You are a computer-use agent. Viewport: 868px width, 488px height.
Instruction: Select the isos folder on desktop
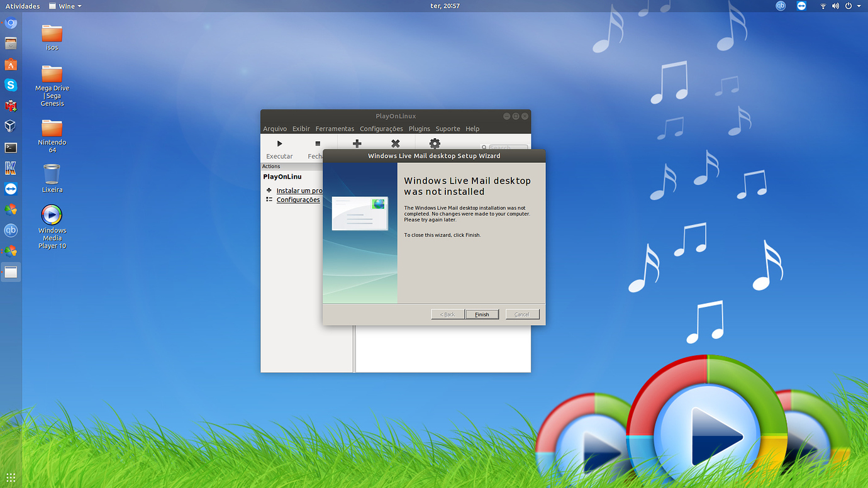click(x=52, y=37)
